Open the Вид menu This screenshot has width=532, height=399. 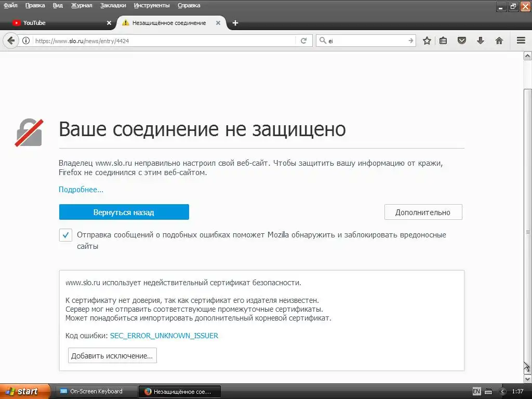(58, 5)
